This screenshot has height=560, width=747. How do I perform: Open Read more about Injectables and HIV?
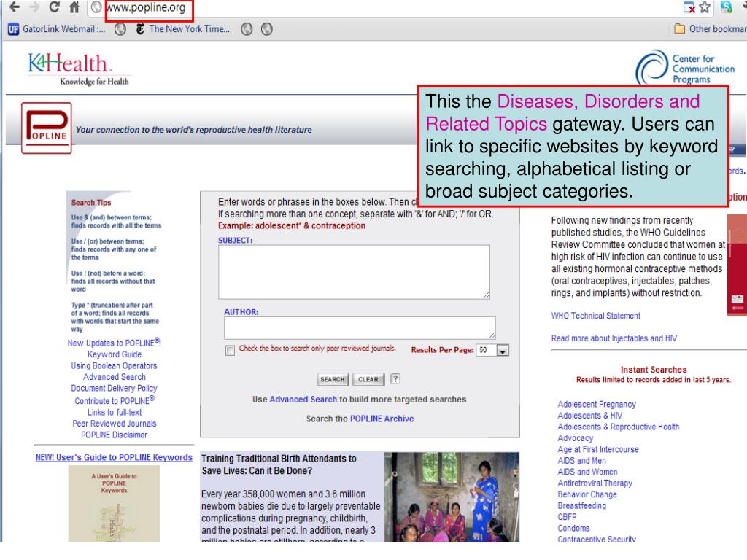tap(614, 338)
